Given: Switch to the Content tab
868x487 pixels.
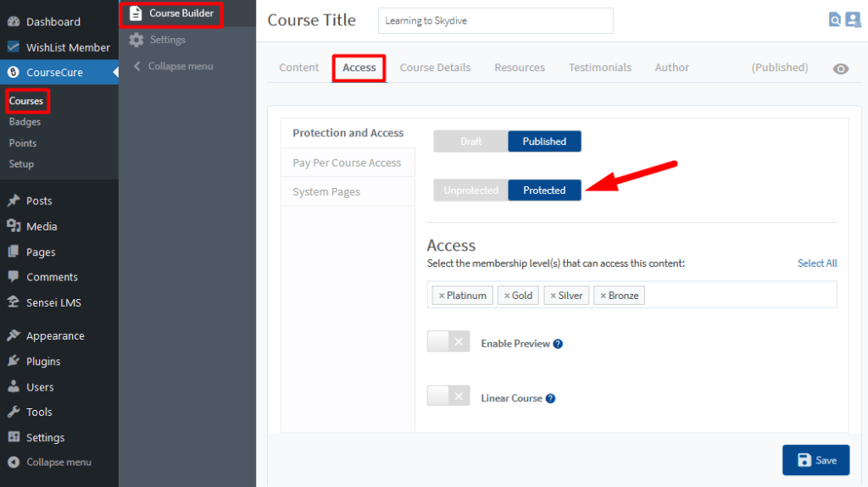Looking at the screenshot, I should [299, 68].
